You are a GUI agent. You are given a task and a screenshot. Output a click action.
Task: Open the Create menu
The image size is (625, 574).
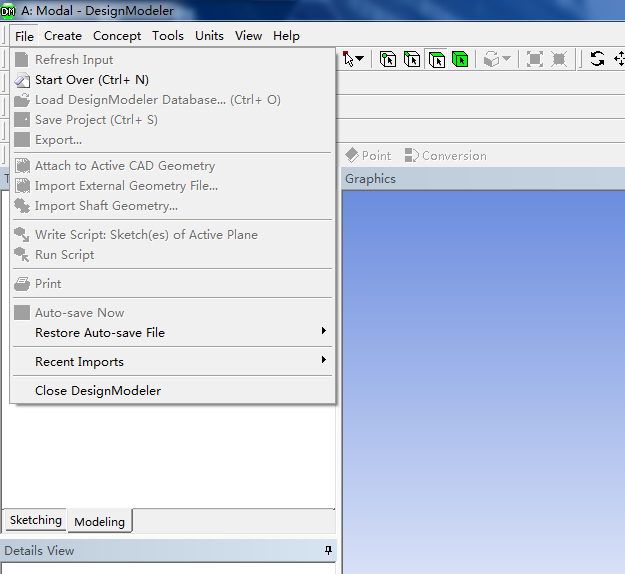click(x=63, y=36)
